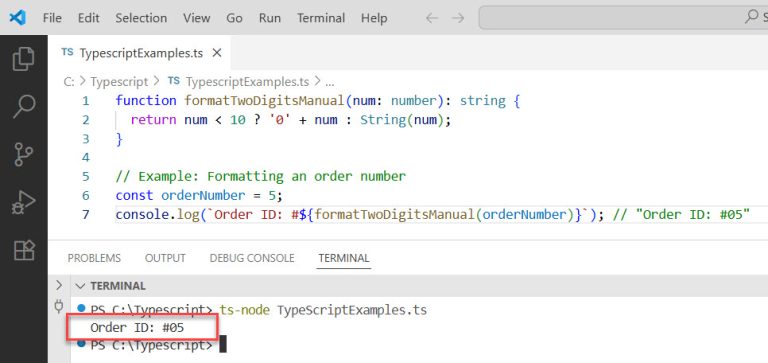The width and height of the screenshot is (768, 363).
Task: Click line number 1 in the gutter
Action: (x=86, y=101)
